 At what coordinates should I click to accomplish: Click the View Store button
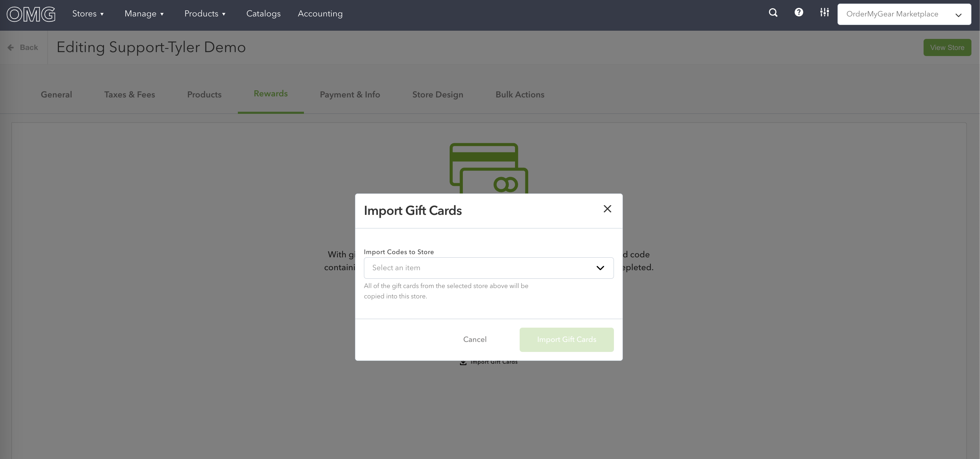pyautogui.click(x=947, y=47)
